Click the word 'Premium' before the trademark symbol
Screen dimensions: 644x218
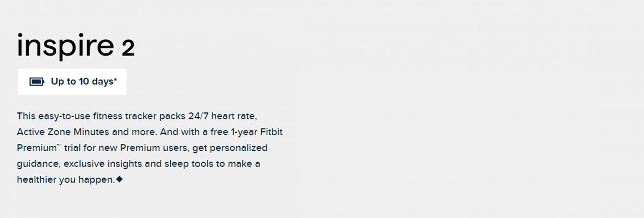click(37, 148)
